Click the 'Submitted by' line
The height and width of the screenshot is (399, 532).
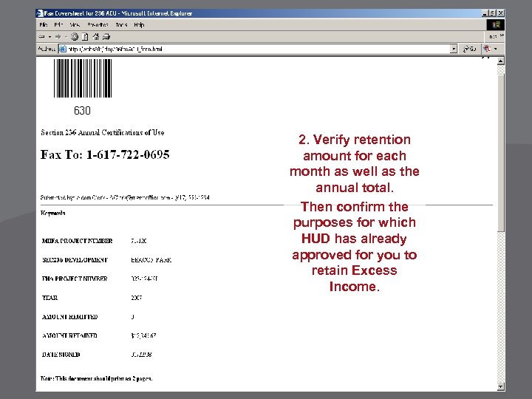tap(125, 197)
